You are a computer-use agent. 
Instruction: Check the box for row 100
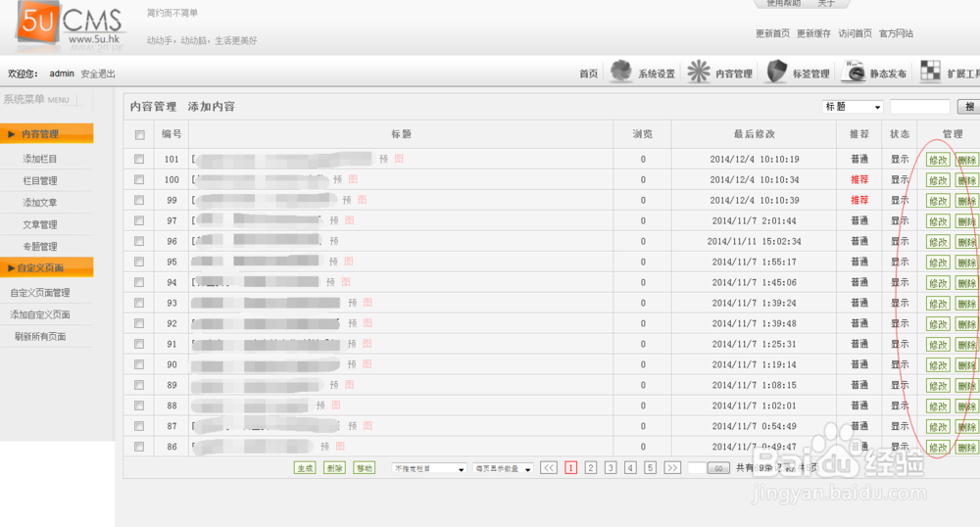tap(139, 180)
